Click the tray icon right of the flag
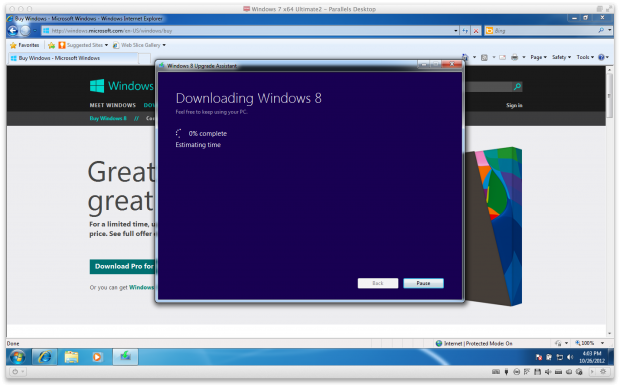 (549, 357)
